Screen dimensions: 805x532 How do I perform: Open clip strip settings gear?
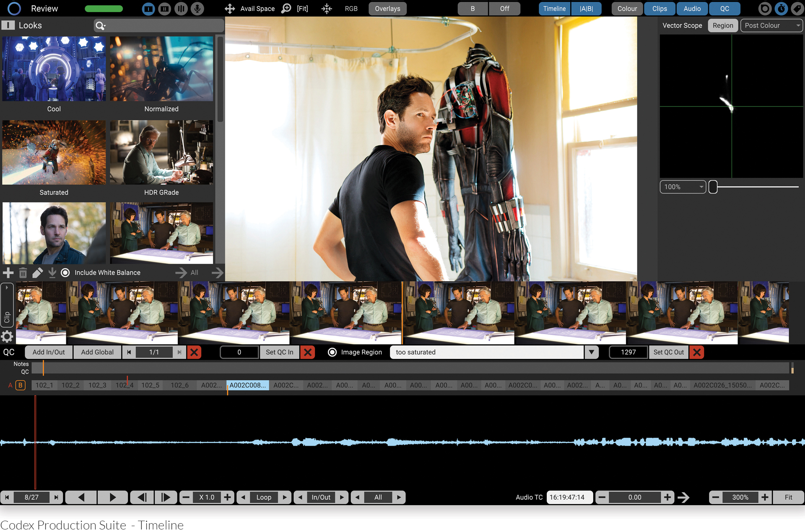point(7,337)
